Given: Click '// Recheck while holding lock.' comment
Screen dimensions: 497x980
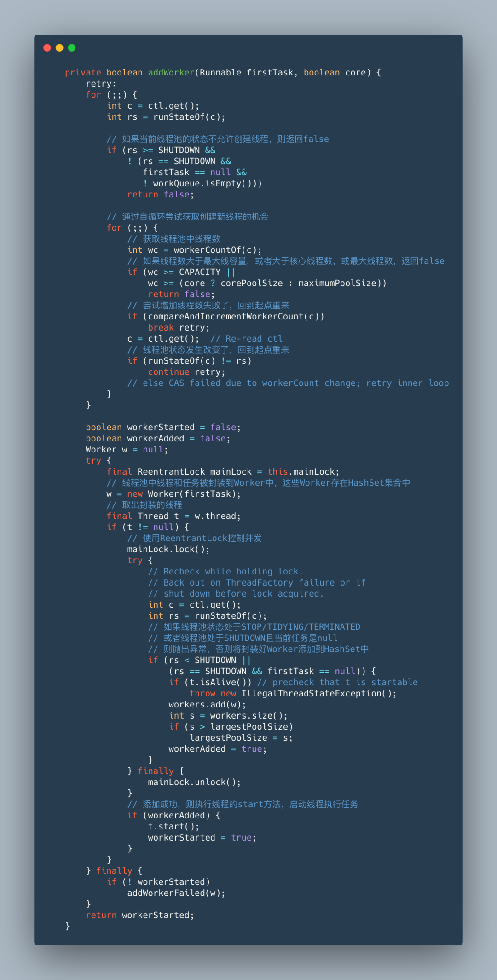Looking at the screenshot, I should pyautogui.click(x=225, y=571).
